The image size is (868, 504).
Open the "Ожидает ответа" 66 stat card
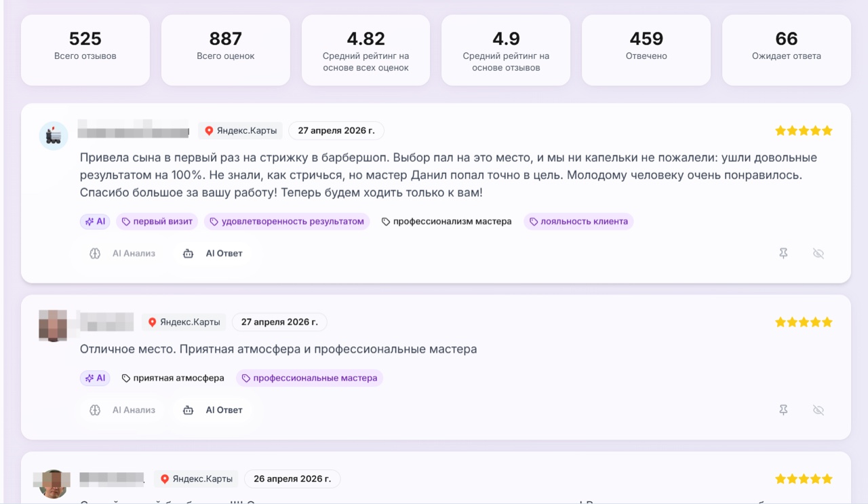point(787,50)
